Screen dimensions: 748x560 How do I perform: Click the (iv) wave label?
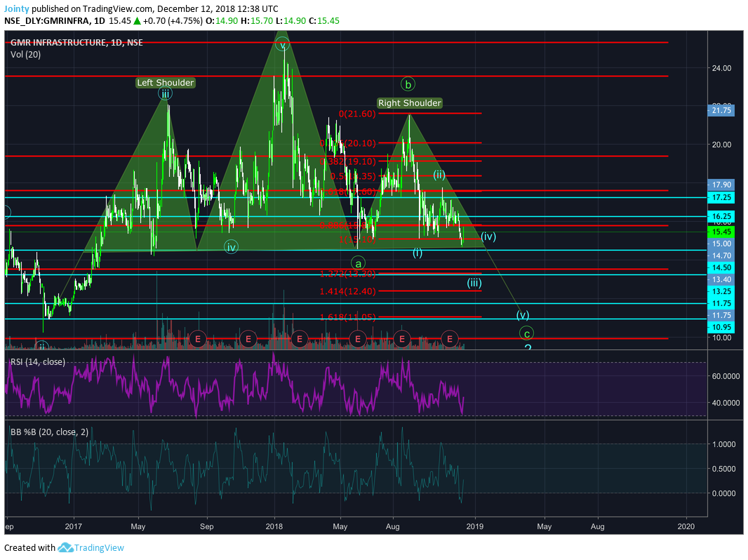(488, 236)
